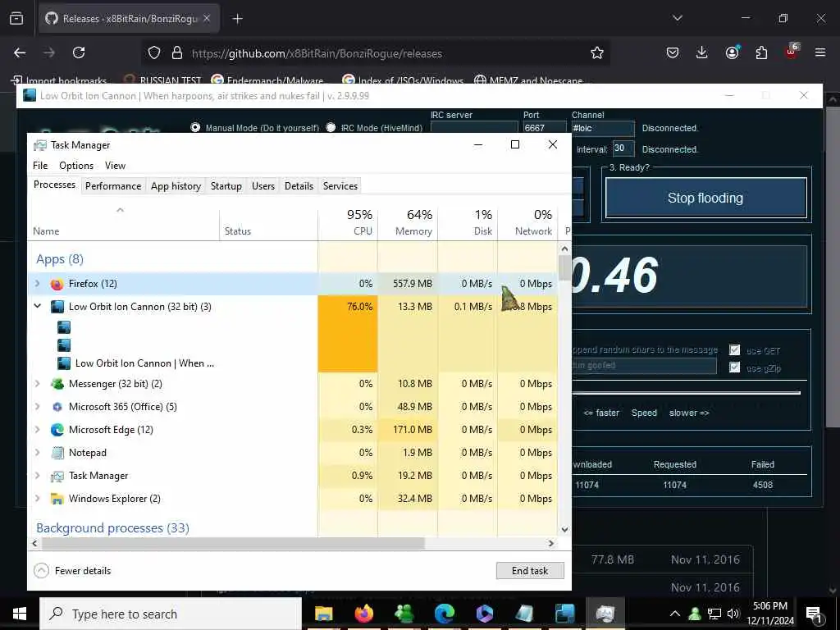Click the Messenger process icon

57,384
